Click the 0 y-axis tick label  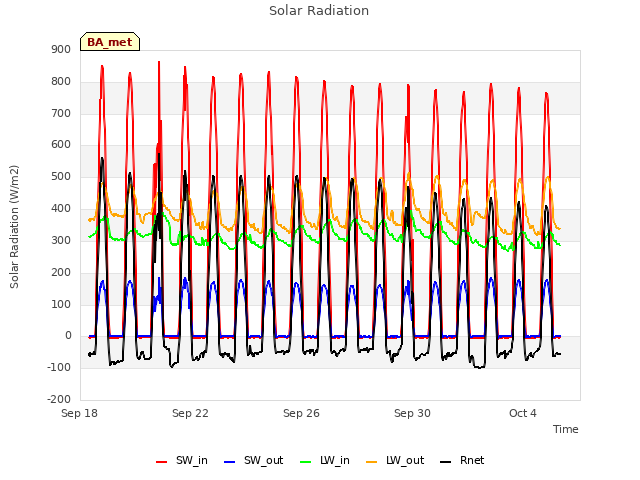(68, 336)
